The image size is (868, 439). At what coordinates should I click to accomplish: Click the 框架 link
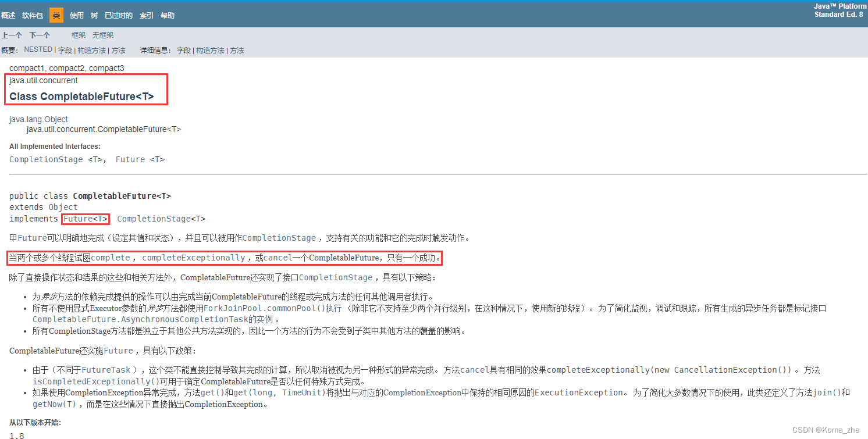[x=79, y=35]
